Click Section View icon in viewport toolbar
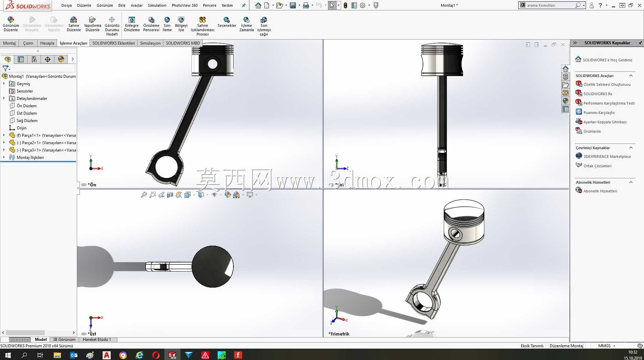This screenshot has height=360, width=644. 170,195
